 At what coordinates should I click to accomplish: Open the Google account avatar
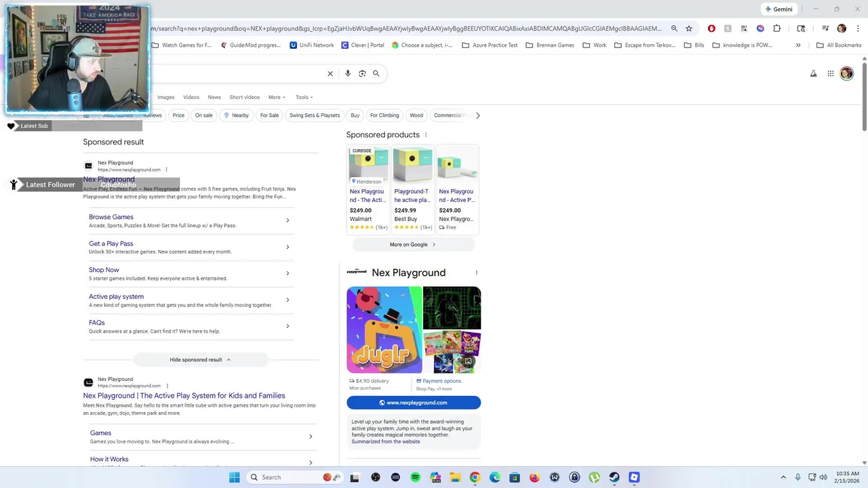(x=847, y=73)
